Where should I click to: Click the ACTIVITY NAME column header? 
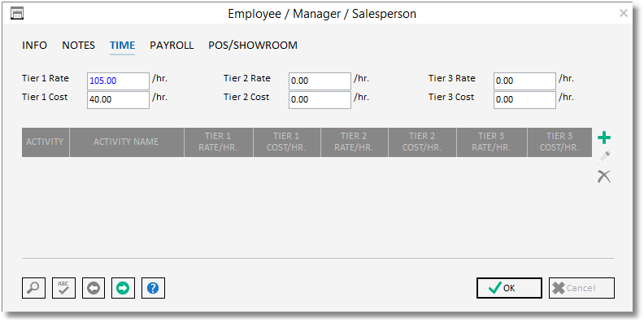(x=127, y=142)
